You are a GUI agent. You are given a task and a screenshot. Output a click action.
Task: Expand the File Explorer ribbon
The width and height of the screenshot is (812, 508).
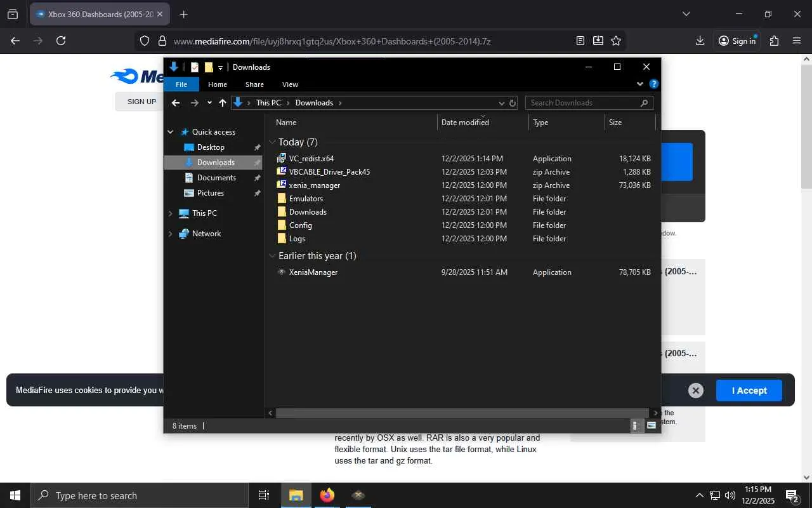640,84
